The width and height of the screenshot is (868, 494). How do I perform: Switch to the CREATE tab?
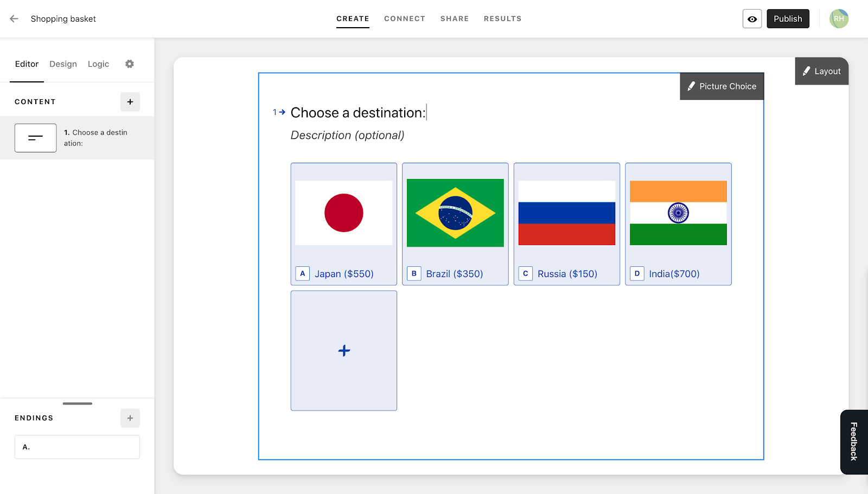click(x=353, y=18)
